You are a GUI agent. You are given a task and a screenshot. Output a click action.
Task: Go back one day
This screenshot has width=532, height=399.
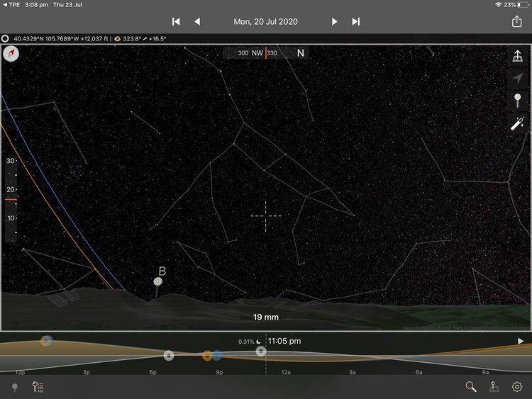pos(197,21)
